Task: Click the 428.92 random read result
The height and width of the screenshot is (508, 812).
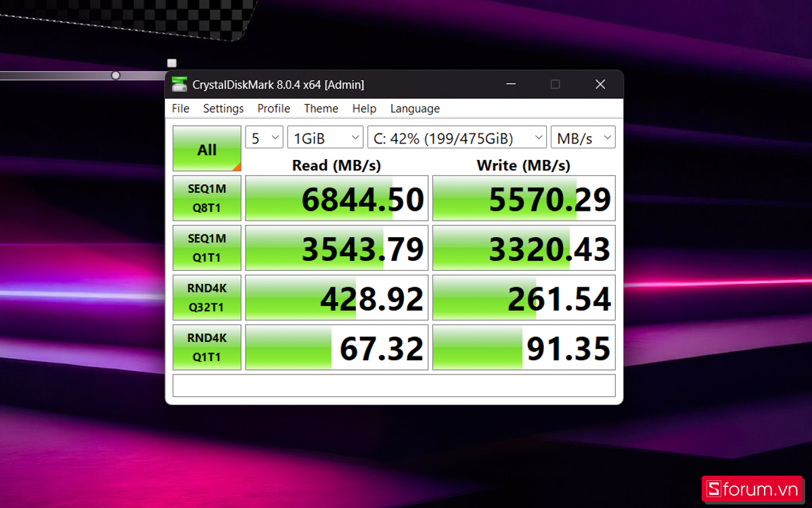Action: (x=337, y=297)
